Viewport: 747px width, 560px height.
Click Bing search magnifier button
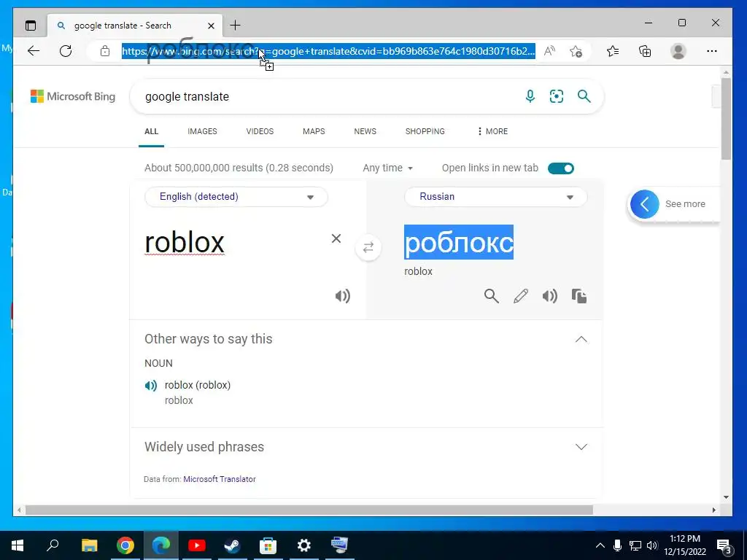point(584,96)
